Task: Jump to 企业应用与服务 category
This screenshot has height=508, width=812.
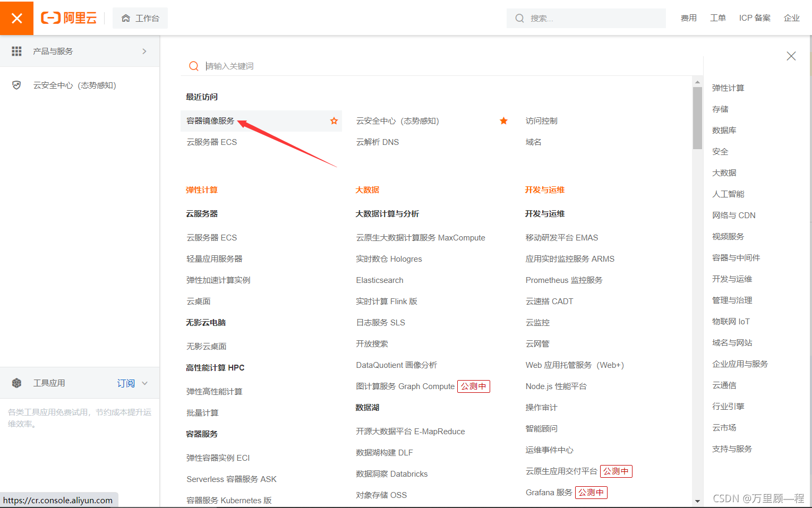Action: (x=740, y=364)
